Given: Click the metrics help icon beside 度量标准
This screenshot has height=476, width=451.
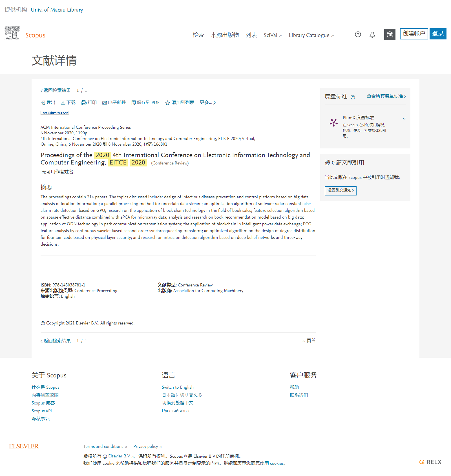Looking at the screenshot, I should click(353, 97).
